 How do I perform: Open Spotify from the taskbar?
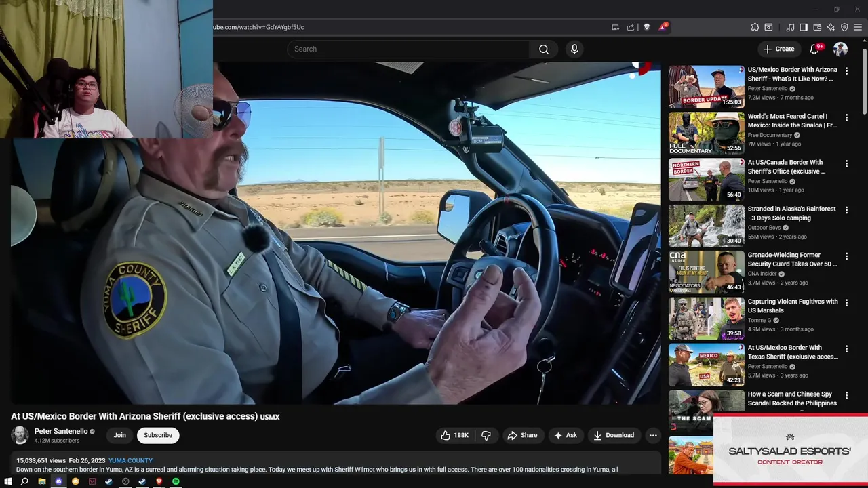[x=176, y=481]
